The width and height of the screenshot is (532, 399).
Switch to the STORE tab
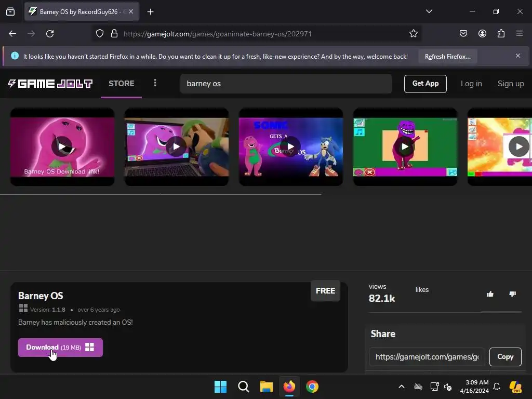tap(122, 84)
